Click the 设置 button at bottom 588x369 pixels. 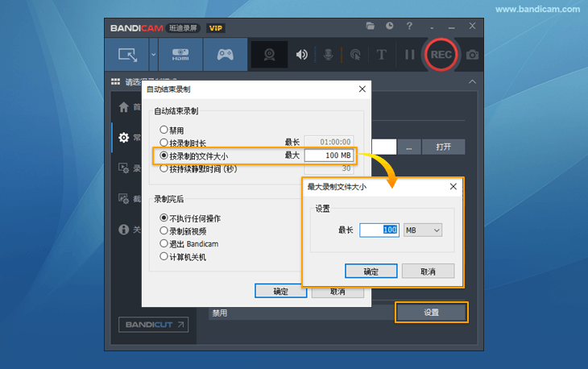pyautogui.click(x=431, y=313)
